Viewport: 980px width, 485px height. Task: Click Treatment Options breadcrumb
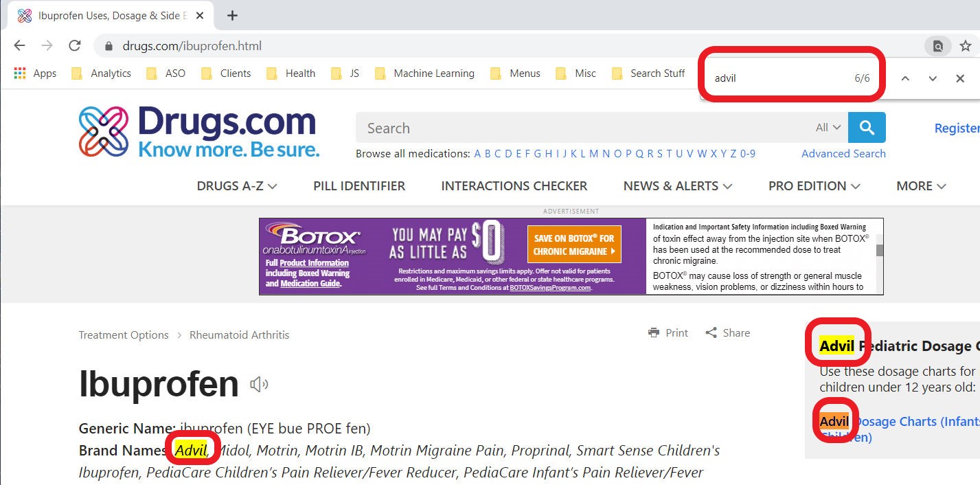tap(124, 335)
